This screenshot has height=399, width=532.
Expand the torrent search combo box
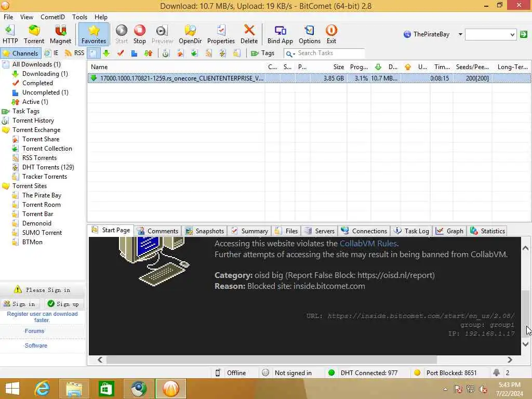512,34
